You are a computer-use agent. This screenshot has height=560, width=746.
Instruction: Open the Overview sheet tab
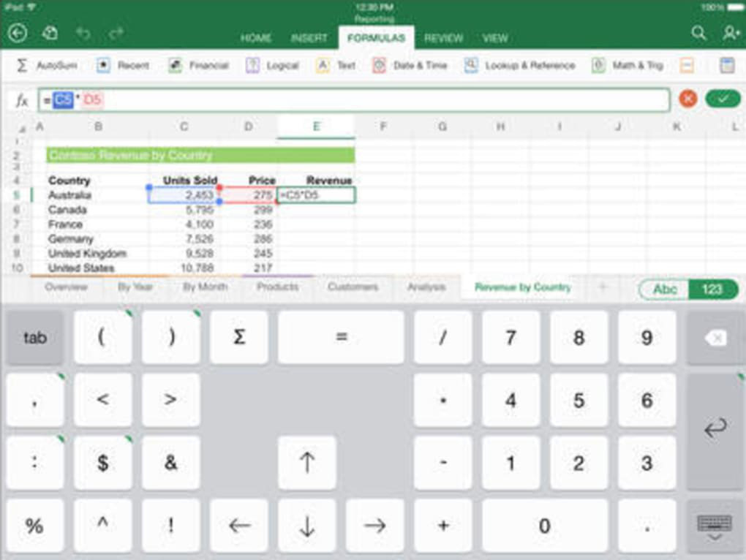(66, 287)
